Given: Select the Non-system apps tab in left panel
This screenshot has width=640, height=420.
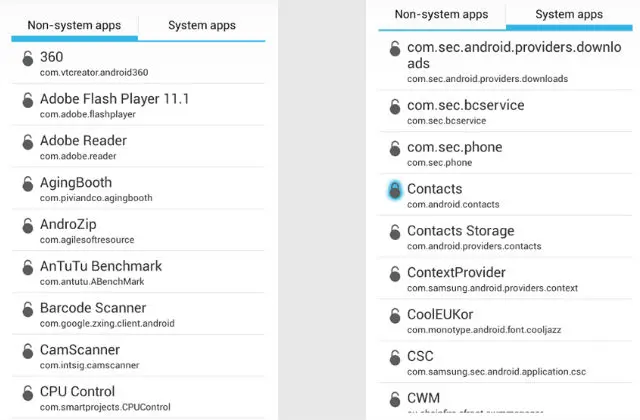Looking at the screenshot, I should pos(75,26).
